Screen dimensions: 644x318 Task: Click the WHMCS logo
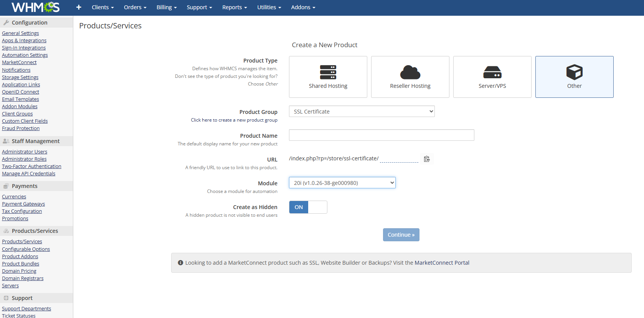click(x=35, y=7)
